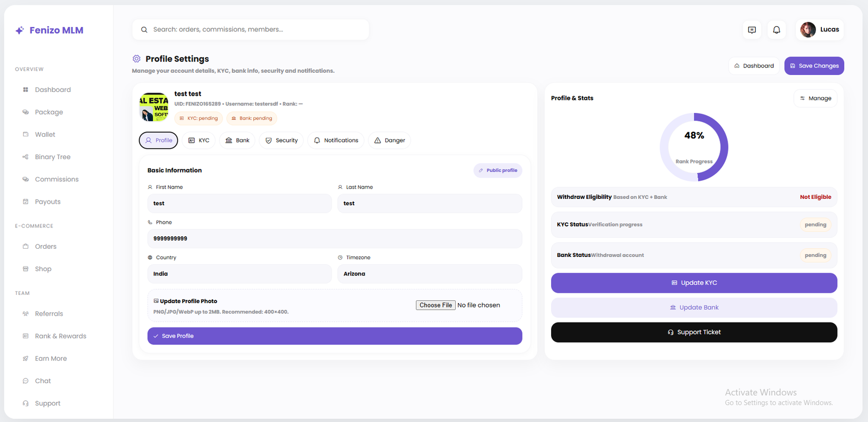868x422 pixels.
Task: Switch to the KYC tab
Action: (x=199, y=141)
